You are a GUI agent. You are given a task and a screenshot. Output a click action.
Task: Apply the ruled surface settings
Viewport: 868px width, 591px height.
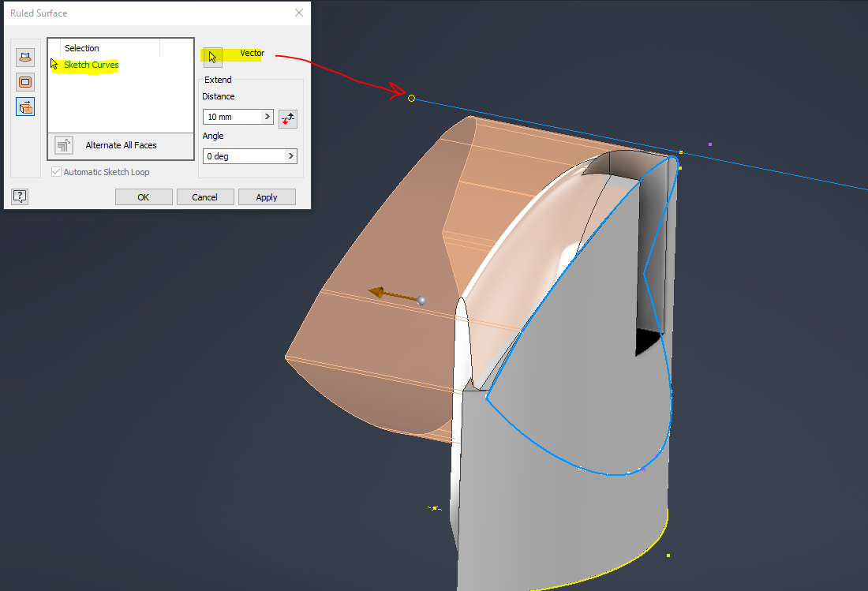[x=267, y=196]
